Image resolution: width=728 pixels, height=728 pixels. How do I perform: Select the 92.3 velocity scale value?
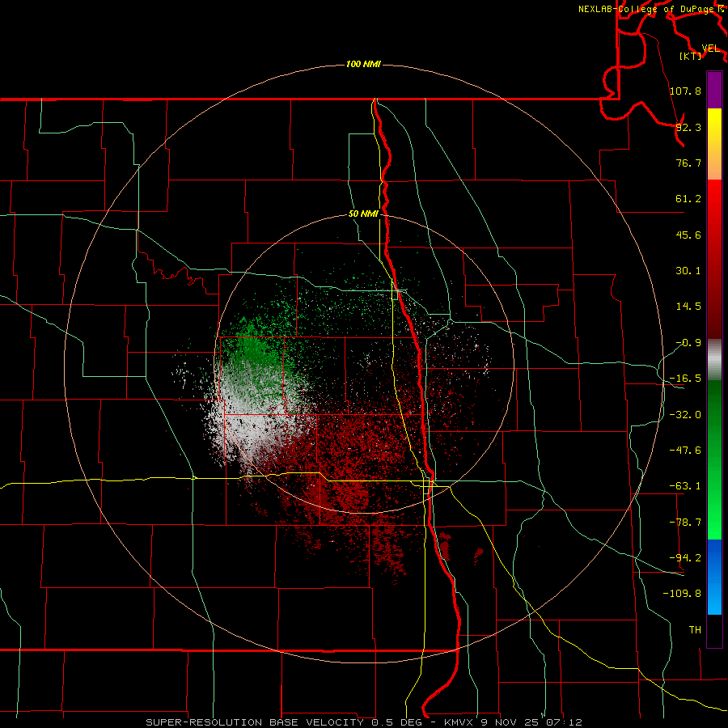point(688,127)
